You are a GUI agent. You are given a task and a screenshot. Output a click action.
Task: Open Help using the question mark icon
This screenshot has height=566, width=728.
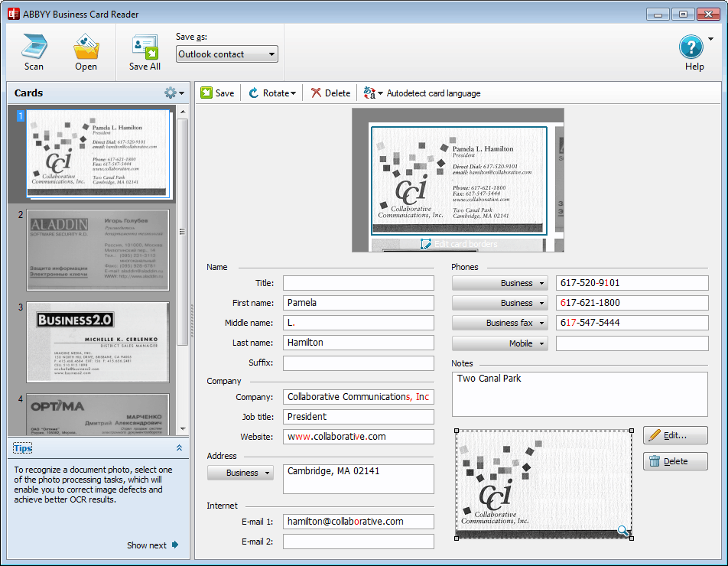pyautogui.click(x=691, y=47)
